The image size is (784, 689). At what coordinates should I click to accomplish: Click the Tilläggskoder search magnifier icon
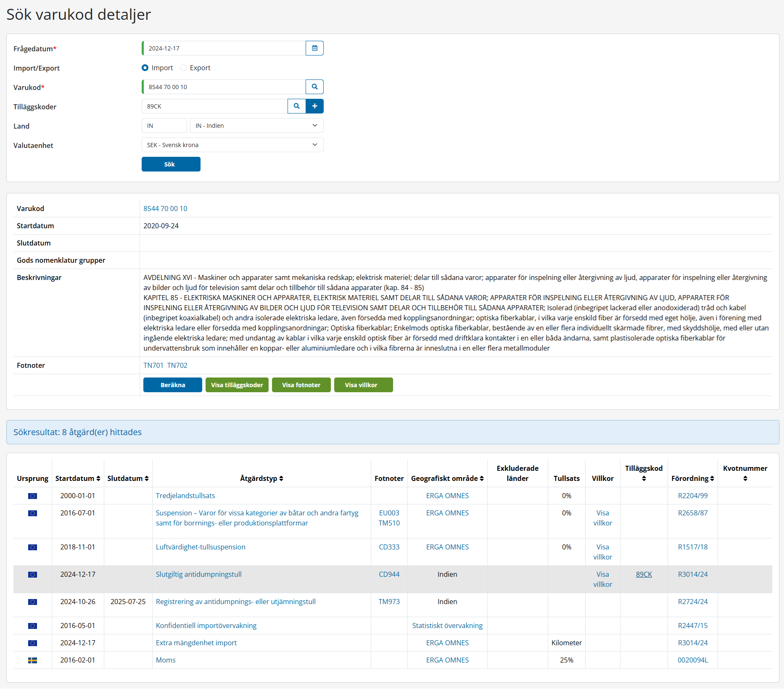tap(296, 106)
